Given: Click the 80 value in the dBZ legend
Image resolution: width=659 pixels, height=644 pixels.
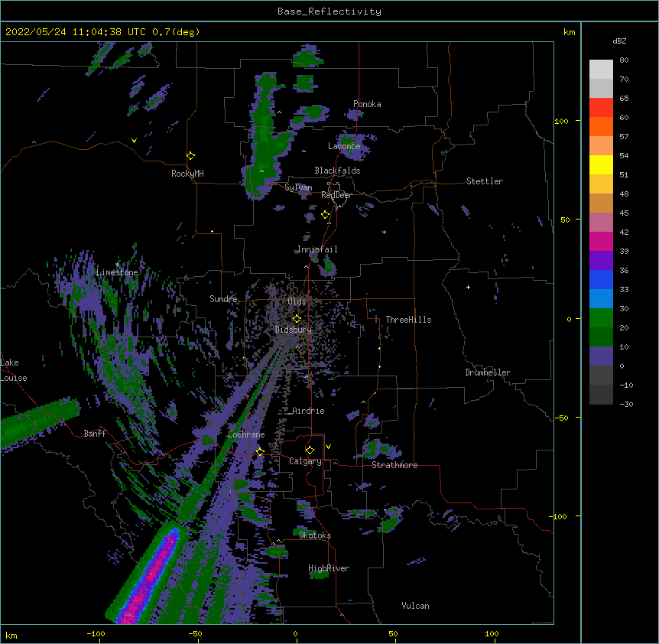Looking at the screenshot, I should pos(624,60).
